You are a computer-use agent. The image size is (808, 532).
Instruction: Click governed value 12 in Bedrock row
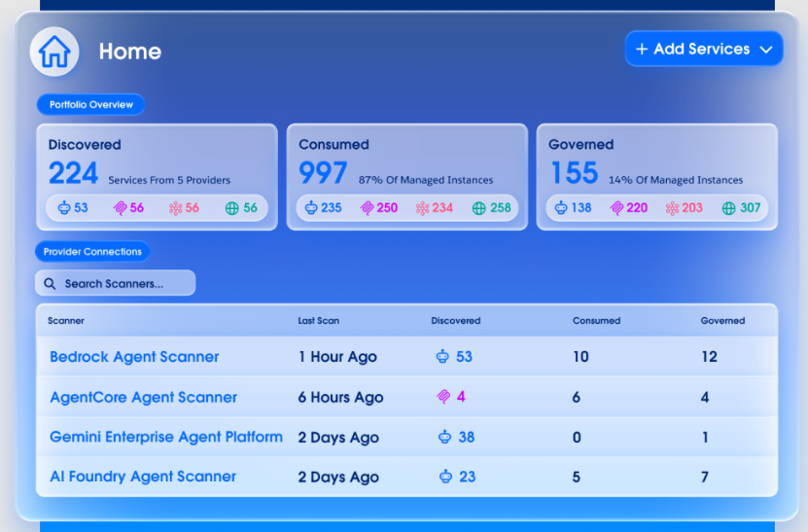click(x=709, y=357)
